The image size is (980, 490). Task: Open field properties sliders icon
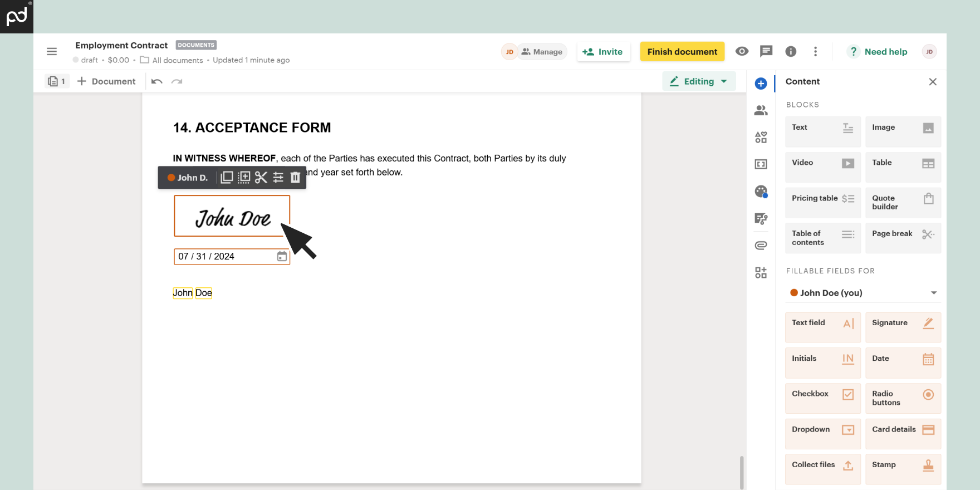coord(278,178)
